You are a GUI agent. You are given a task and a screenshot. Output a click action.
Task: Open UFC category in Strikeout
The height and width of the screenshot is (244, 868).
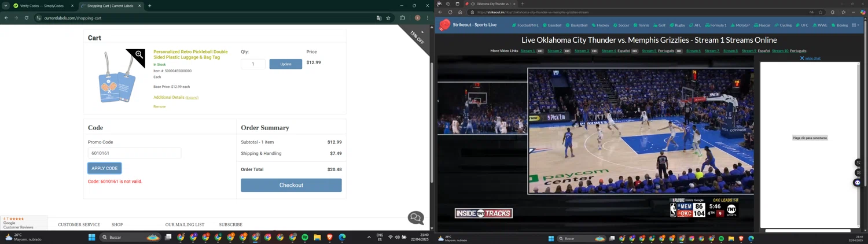tap(802, 25)
